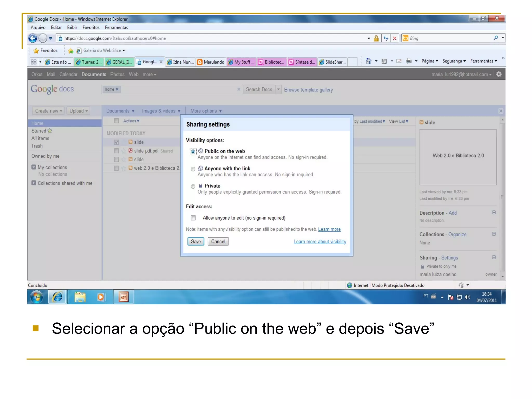Open the Last modified sort dropdown
This screenshot has height=399, width=532.
[372, 121]
